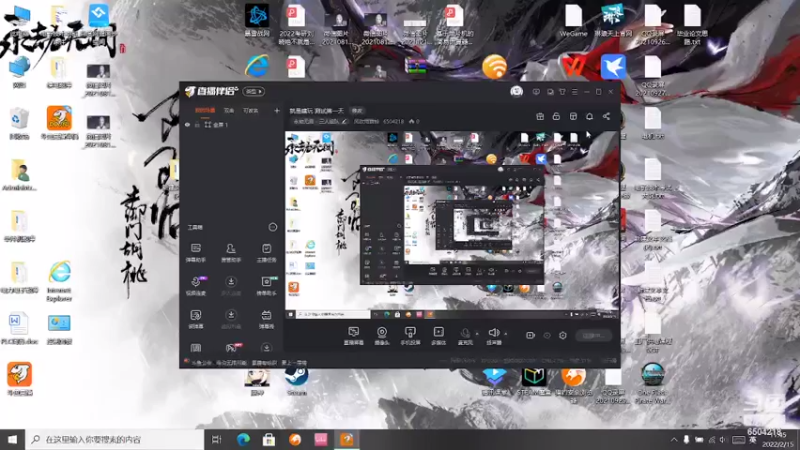This screenshot has width=800, height=450.
Task: Collapse the toolbox (工具箱) panel
Action: 273,227
